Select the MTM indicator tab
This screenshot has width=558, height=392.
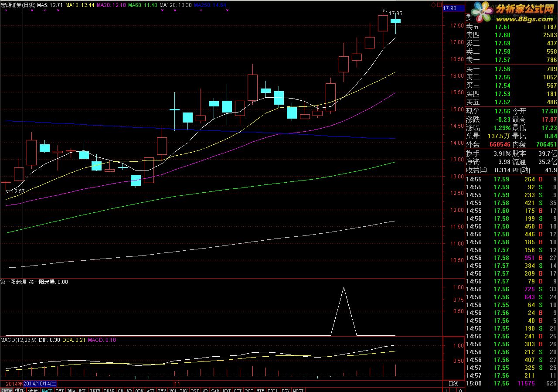[261, 390]
